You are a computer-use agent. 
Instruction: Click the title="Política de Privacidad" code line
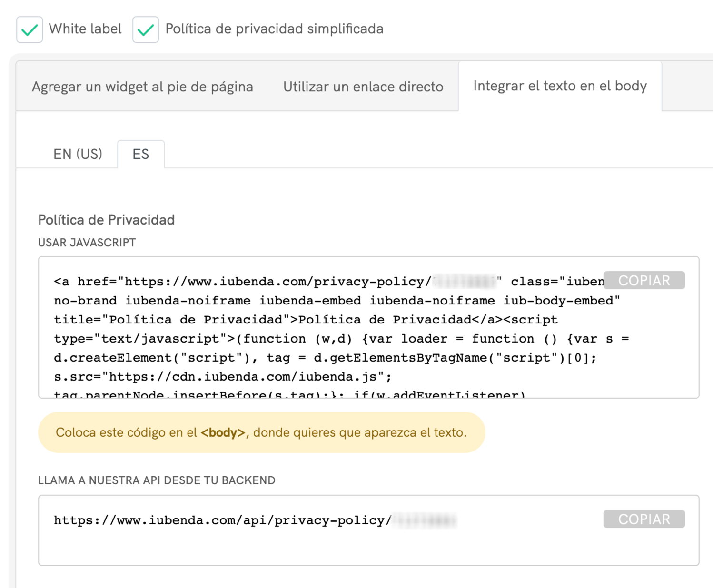point(305,320)
